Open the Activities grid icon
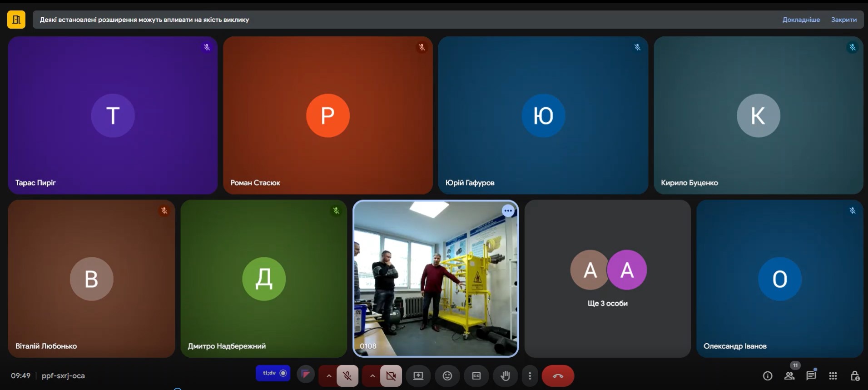The width and height of the screenshot is (868, 390). pyautogui.click(x=833, y=376)
